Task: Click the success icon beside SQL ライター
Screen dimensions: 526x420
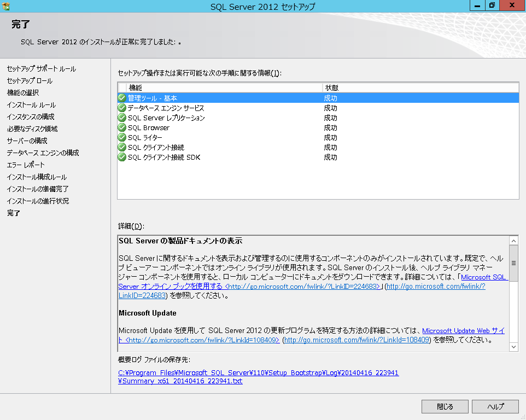Action: [x=122, y=138]
